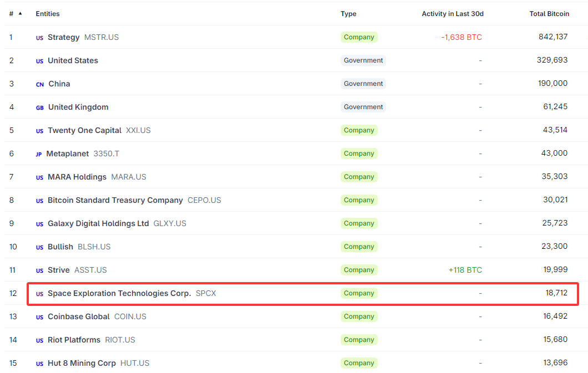This screenshot has height=373, width=588.
Task: Click the Government tag in United Kingdom row
Action: pos(363,107)
